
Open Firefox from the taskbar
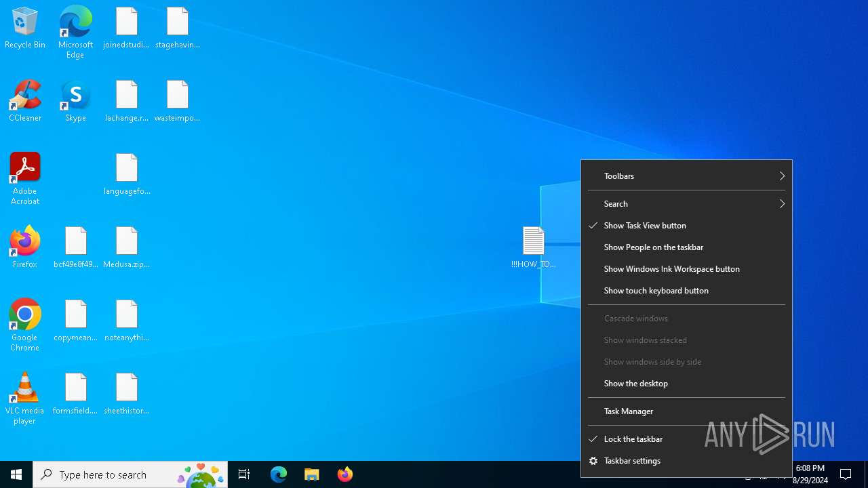(345, 474)
